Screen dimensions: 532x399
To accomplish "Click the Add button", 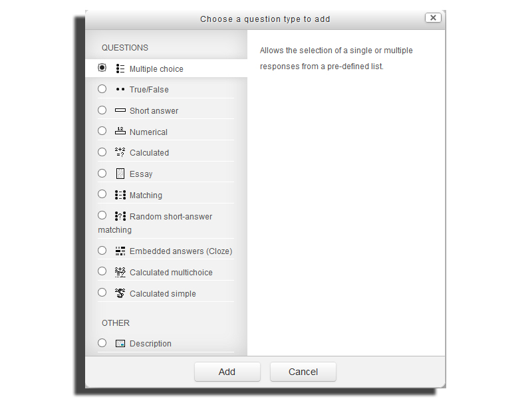I will [227, 372].
